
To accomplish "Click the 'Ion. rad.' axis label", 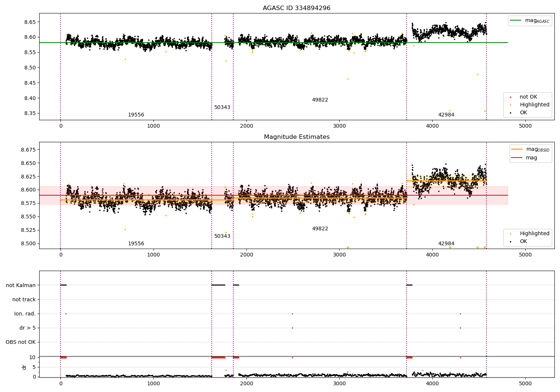I will click(25, 314).
